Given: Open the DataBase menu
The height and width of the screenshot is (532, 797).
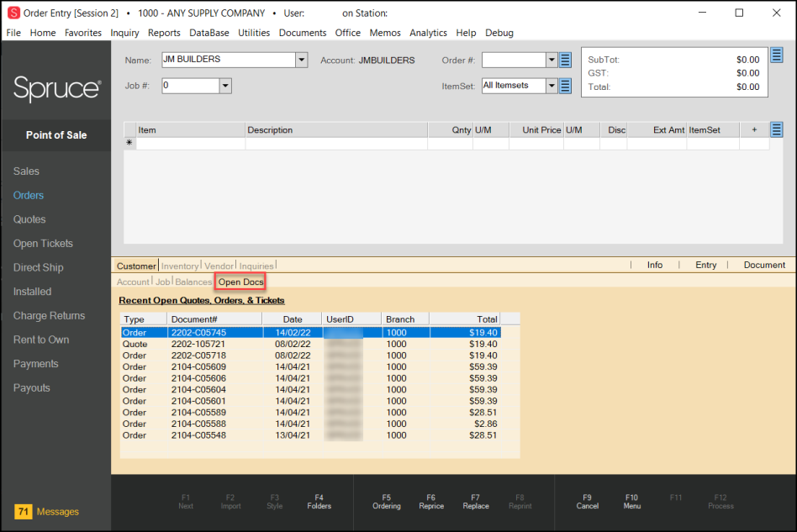Looking at the screenshot, I should [208, 33].
